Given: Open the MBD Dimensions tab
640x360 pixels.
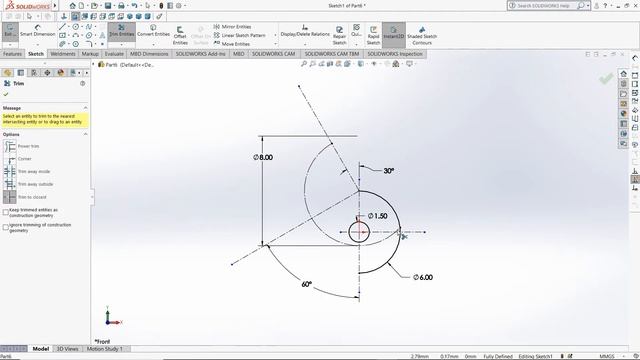Looking at the screenshot, I should (149, 54).
